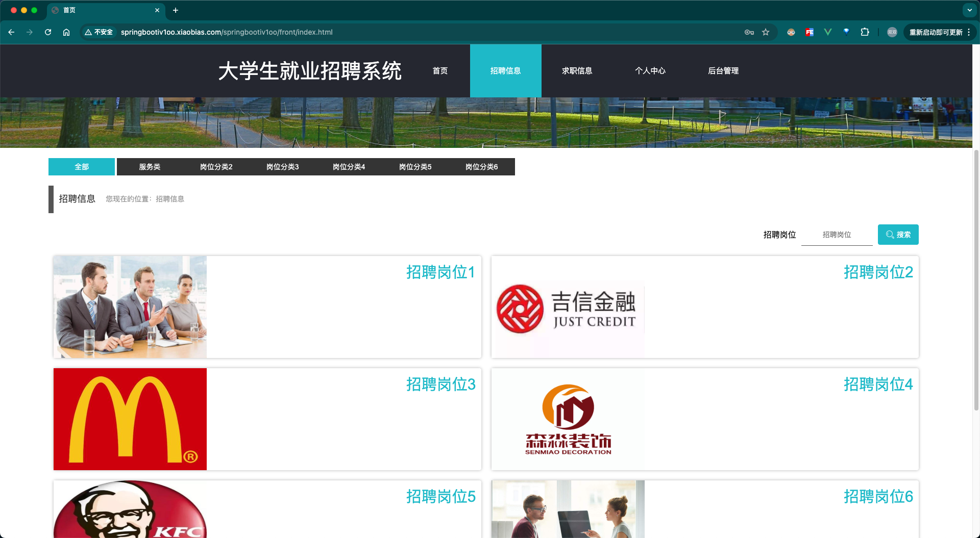Image resolution: width=980 pixels, height=538 pixels.
Task: Select the 招聘信息 navigation item
Action: coord(505,71)
